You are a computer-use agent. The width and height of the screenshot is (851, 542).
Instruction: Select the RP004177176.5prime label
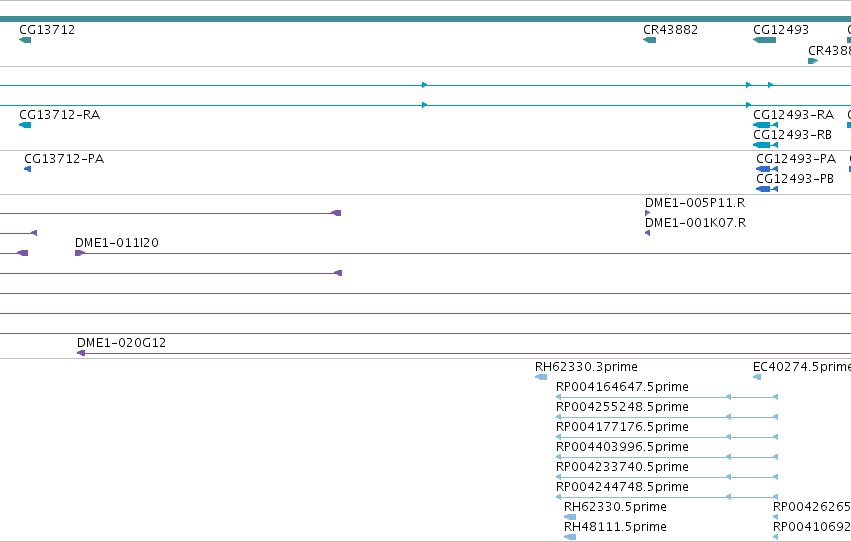pyautogui.click(x=623, y=426)
